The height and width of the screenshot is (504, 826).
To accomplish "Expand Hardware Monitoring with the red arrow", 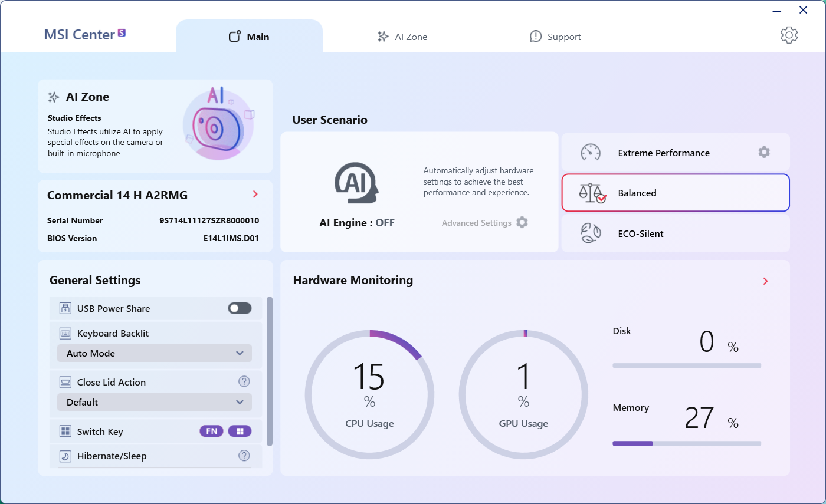I will pos(765,281).
